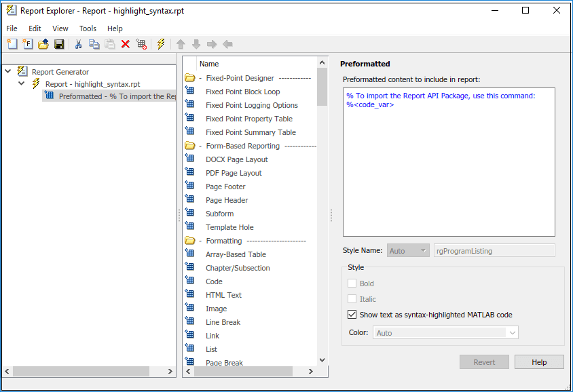Click outline pane horizontal scrollbar thumb

(x=81, y=371)
